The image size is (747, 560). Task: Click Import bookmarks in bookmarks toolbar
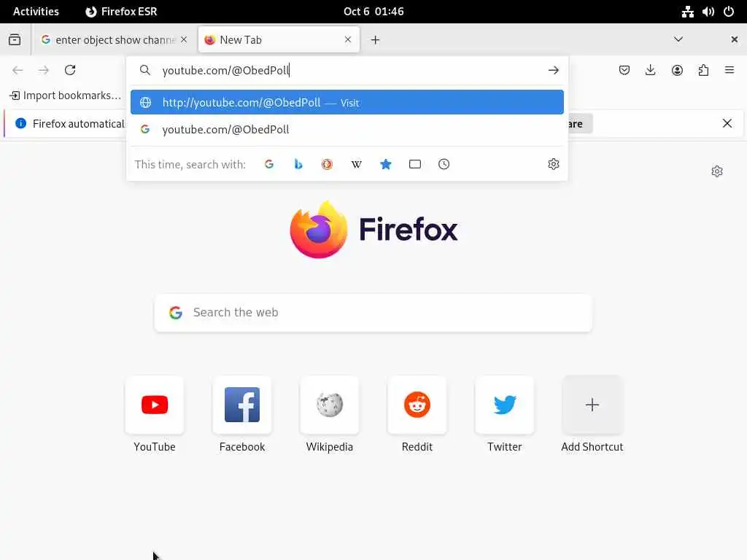pos(65,96)
